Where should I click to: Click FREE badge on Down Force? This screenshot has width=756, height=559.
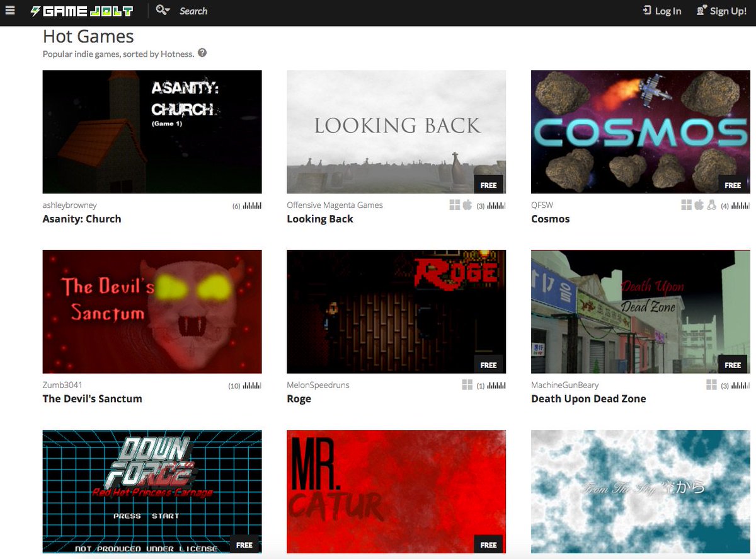pyautogui.click(x=244, y=545)
